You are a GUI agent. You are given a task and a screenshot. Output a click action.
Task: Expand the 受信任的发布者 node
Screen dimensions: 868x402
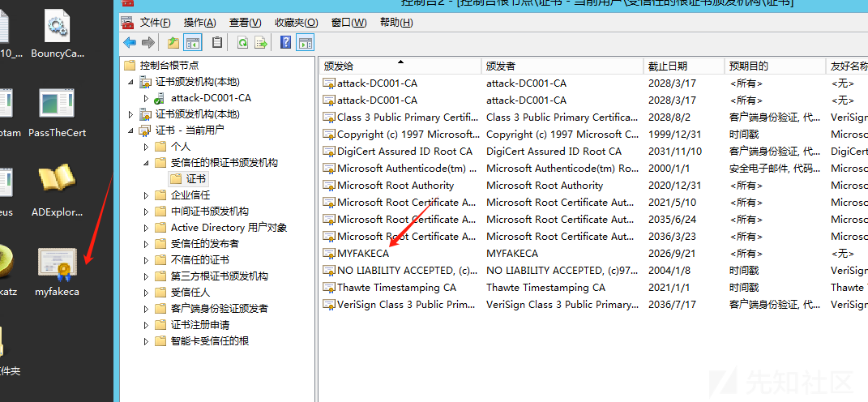point(146,244)
